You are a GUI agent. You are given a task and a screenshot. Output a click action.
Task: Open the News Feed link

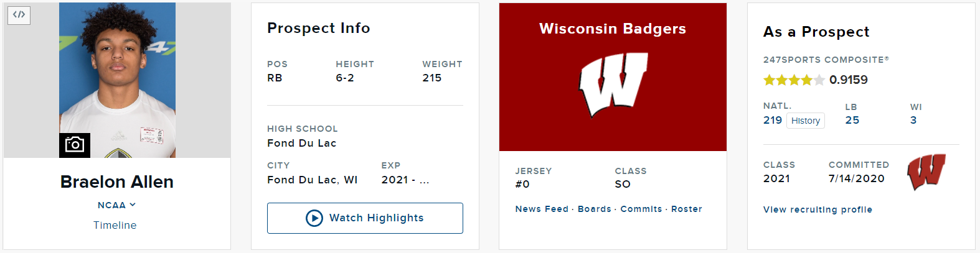coord(542,209)
